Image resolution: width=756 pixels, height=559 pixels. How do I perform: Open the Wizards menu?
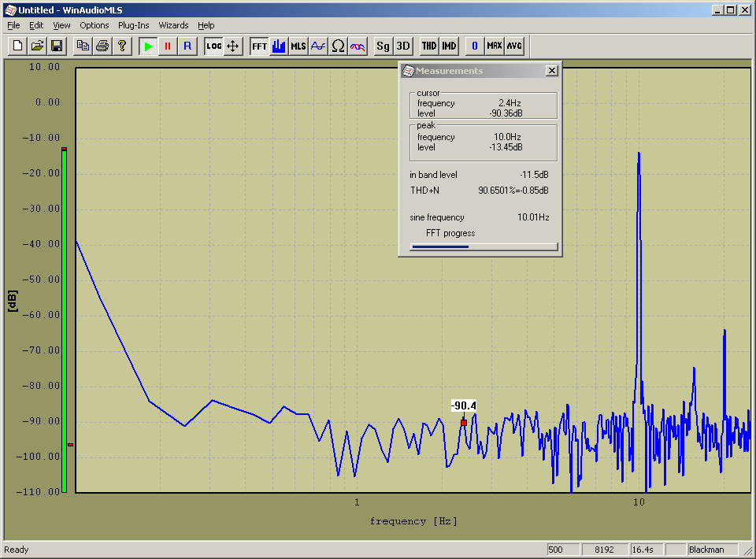coord(173,25)
